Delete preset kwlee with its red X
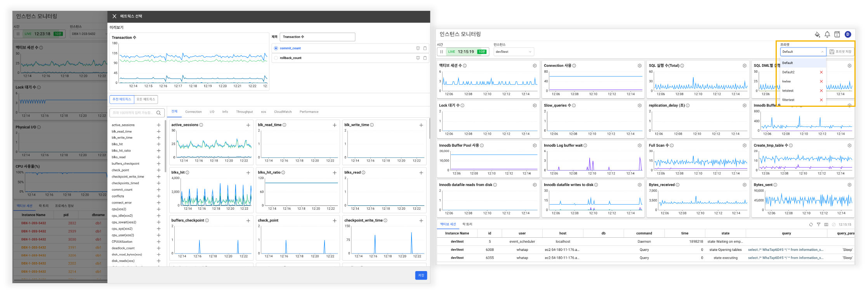This screenshot has width=868, height=294. click(821, 82)
